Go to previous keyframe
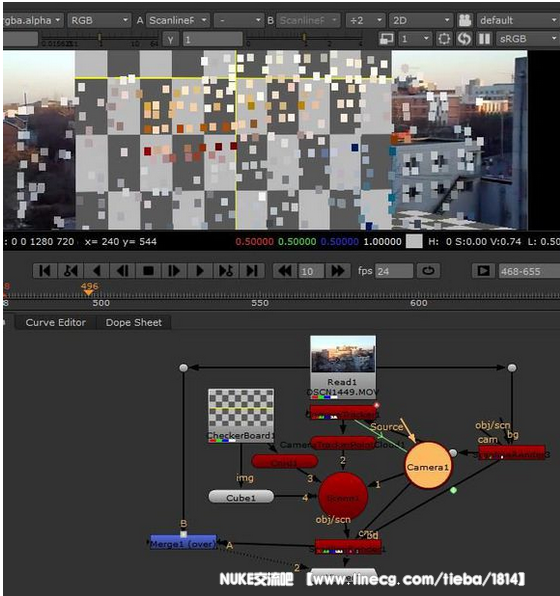Image resolution: width=560 pixels, height=596 pixels. click(71, 271)
